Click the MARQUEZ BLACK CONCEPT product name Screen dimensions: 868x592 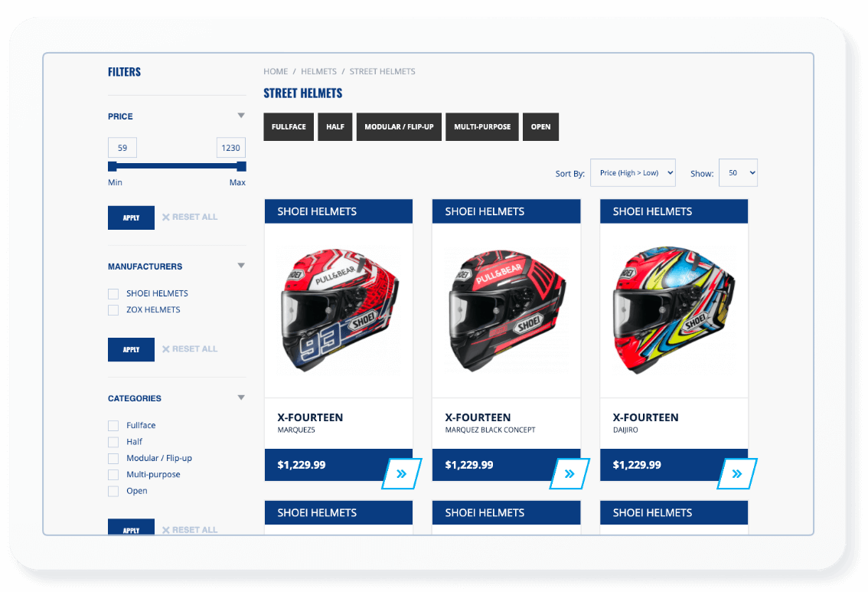coord(490,430)
